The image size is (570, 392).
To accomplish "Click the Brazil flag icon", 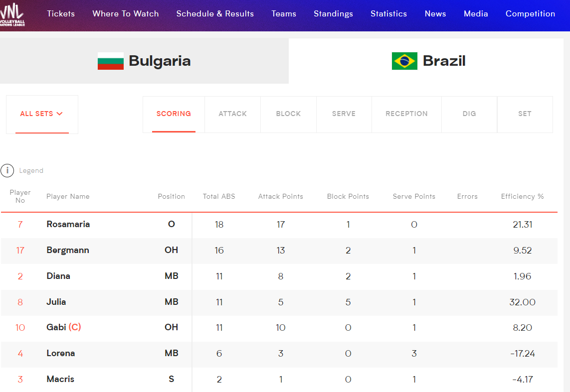I will point(404,61).
